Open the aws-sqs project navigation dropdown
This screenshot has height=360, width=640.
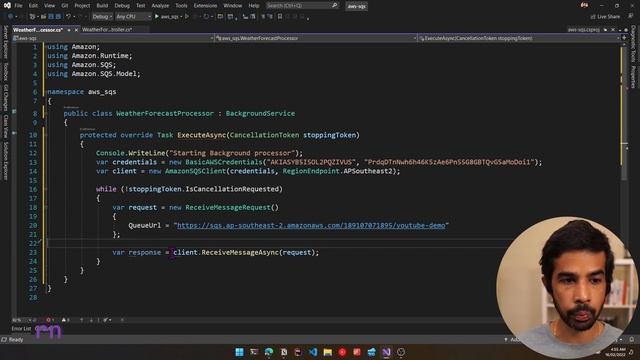coord(113,38)
